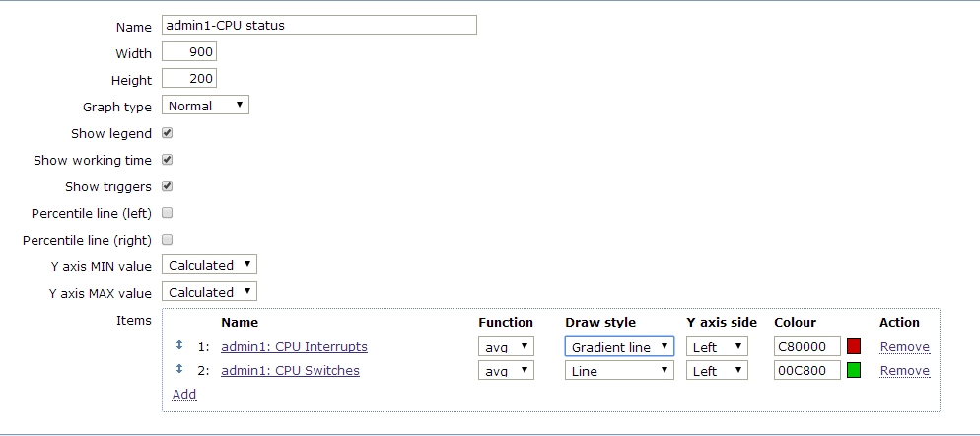Viewport: 980px width, 436px height.
Task: Click the sort handle for CPU Switches row
Action: [179, 369]
